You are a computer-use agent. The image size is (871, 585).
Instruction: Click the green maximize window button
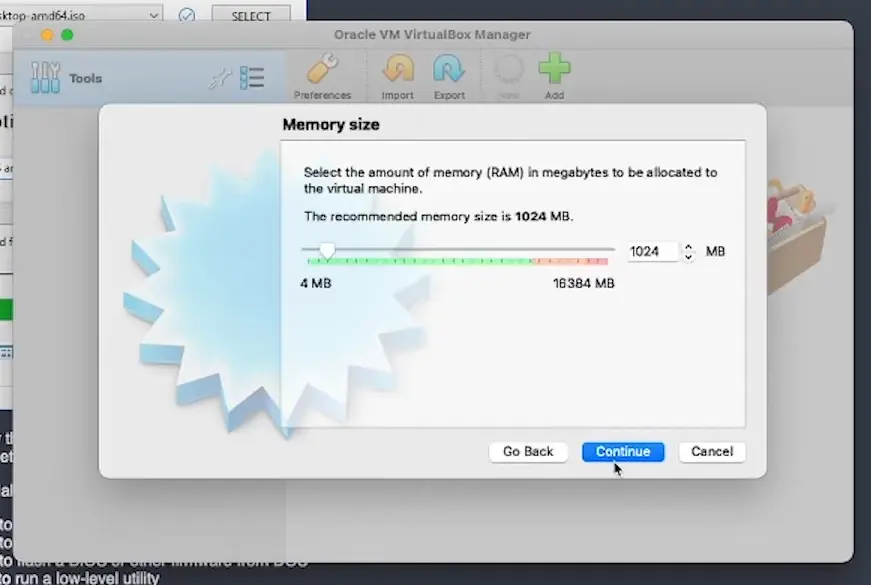point(67,35)
